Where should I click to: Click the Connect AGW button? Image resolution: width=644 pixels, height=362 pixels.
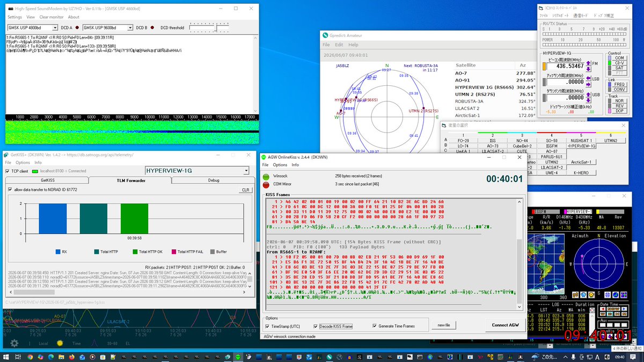tap(505, 325)
